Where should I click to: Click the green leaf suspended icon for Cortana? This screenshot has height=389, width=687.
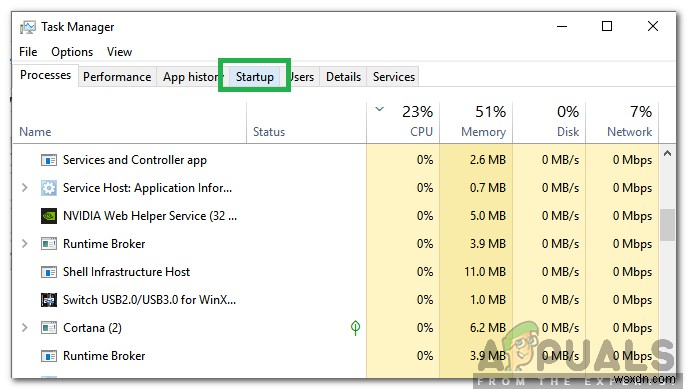pos(355,328)
